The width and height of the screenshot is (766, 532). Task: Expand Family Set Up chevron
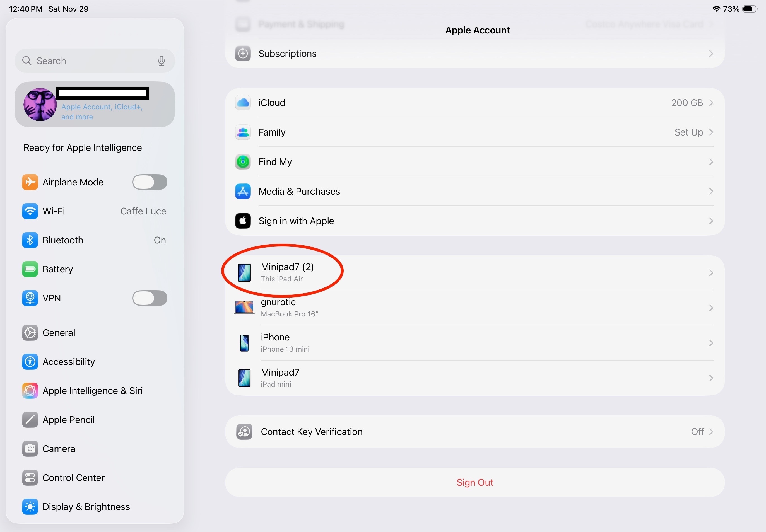pos(711,132)
